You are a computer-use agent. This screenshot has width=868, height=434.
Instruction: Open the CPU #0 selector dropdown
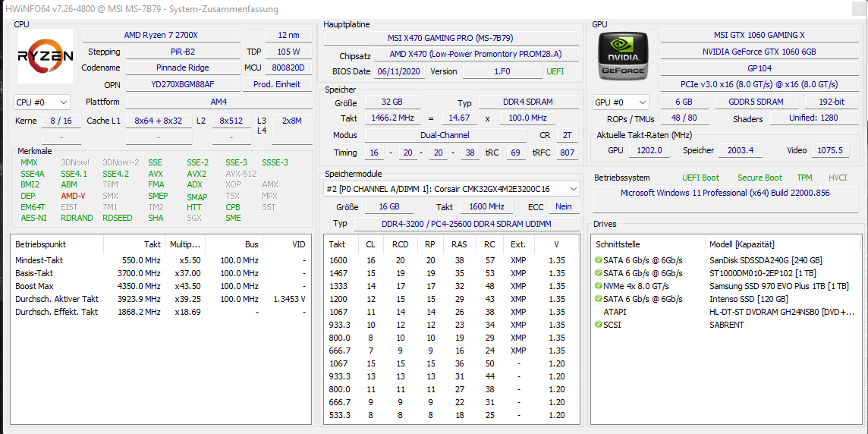pos(42,102)
